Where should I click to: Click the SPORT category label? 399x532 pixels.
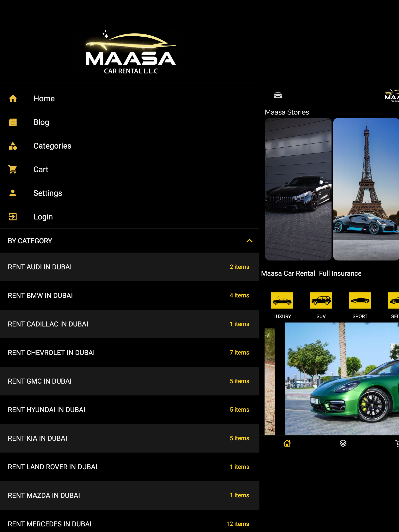pos(360,316)
